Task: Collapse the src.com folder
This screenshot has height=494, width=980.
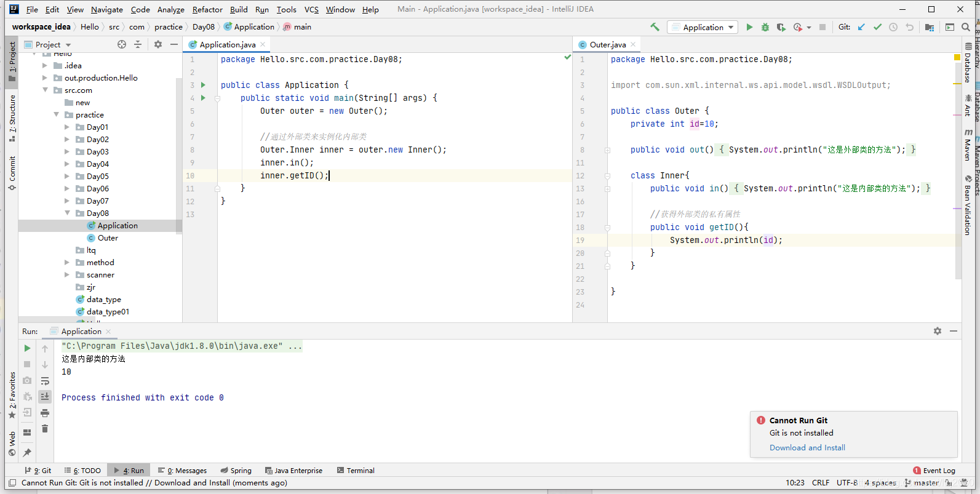Action: coord(45,90)
